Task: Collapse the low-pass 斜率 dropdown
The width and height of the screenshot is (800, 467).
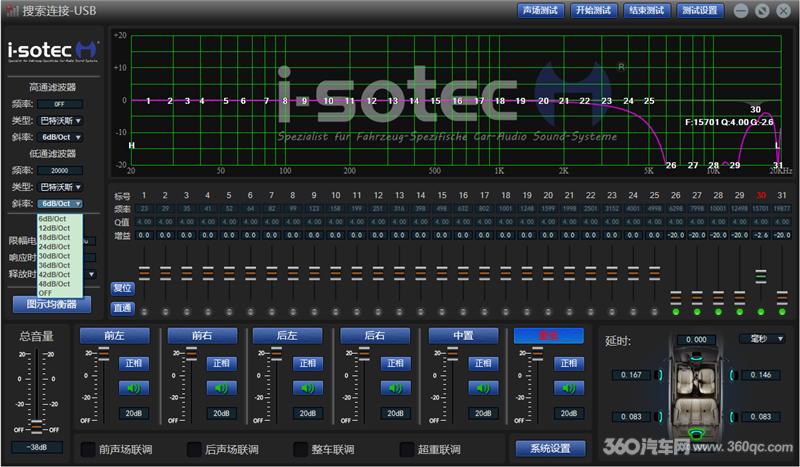Action: click(x=60, y=204)
